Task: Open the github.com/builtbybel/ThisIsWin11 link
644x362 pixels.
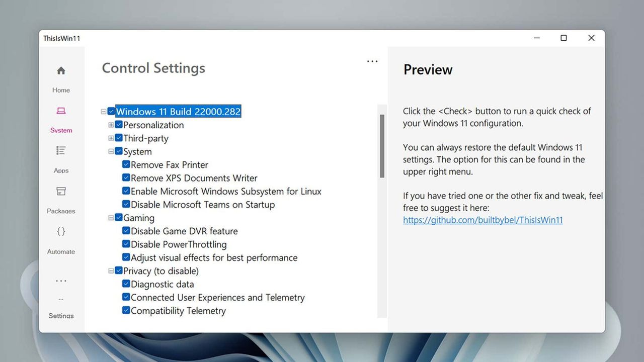Action: click(x=483, y=220)
